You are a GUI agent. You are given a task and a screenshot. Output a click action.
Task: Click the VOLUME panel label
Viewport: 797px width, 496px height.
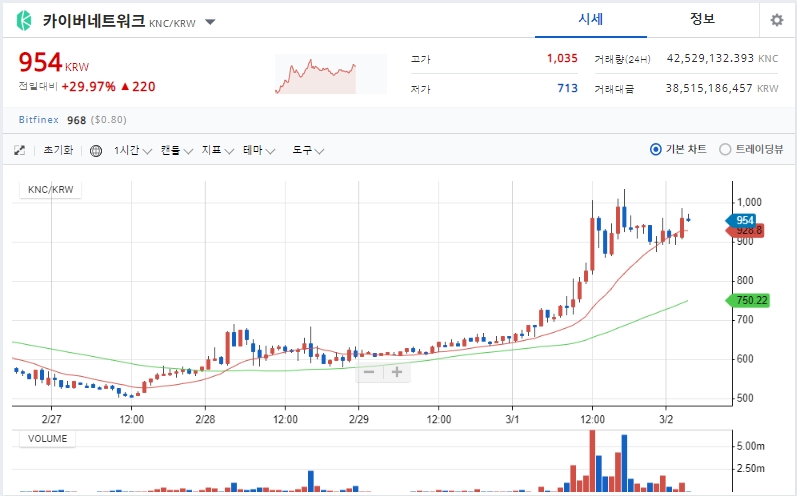click(47, 439)
